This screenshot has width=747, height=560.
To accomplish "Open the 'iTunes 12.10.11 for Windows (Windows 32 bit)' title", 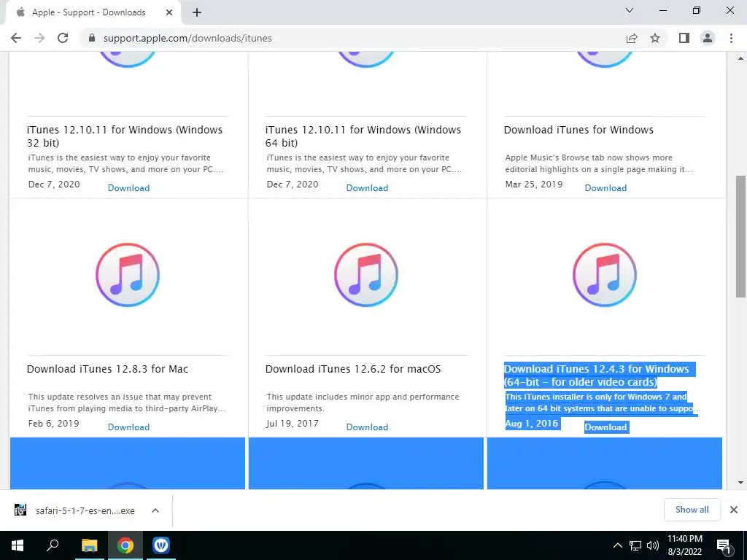I will click(125, 136).
